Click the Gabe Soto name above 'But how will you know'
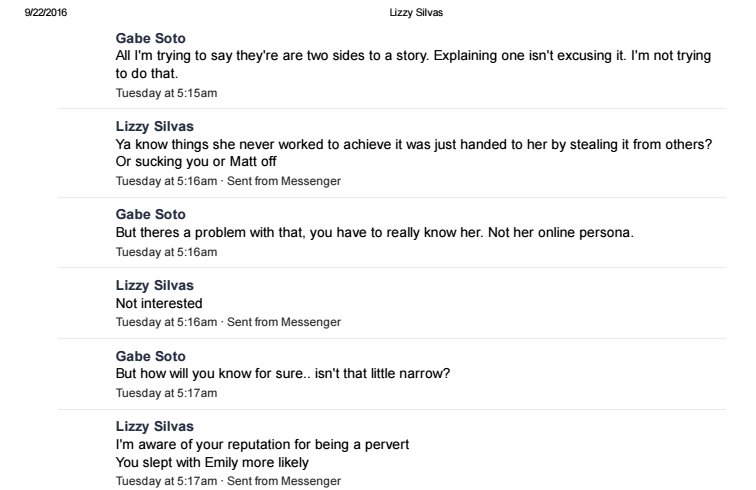Screen dimensions: 756x490 (x=150, y=356)
